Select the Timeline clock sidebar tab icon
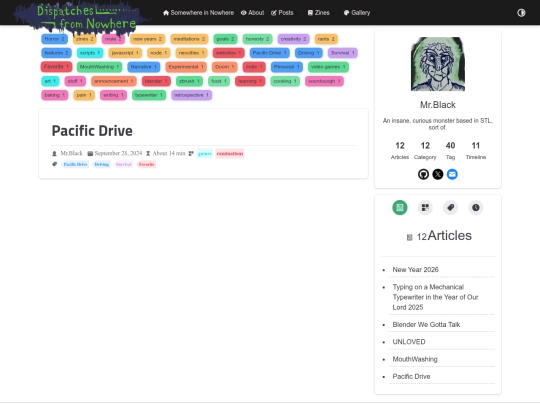The image size is (540, 405). pyautogui.click(x=476, y=208)
